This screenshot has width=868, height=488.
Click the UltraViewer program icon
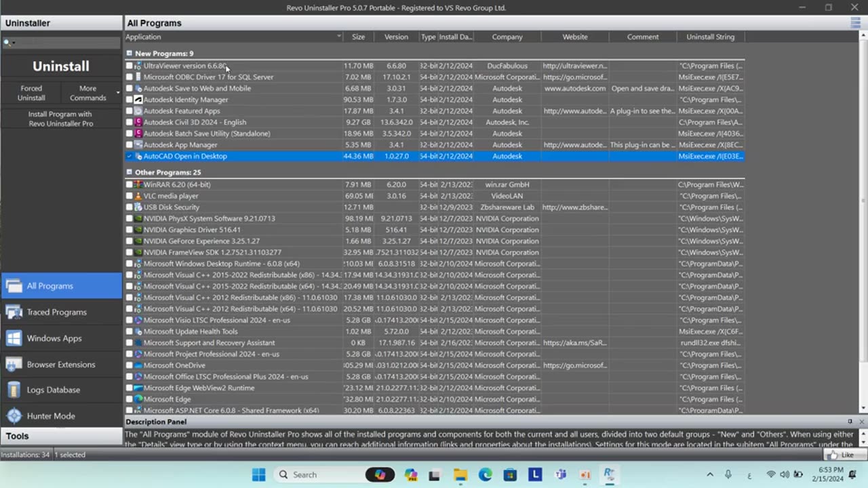click(x=138, y=66)
